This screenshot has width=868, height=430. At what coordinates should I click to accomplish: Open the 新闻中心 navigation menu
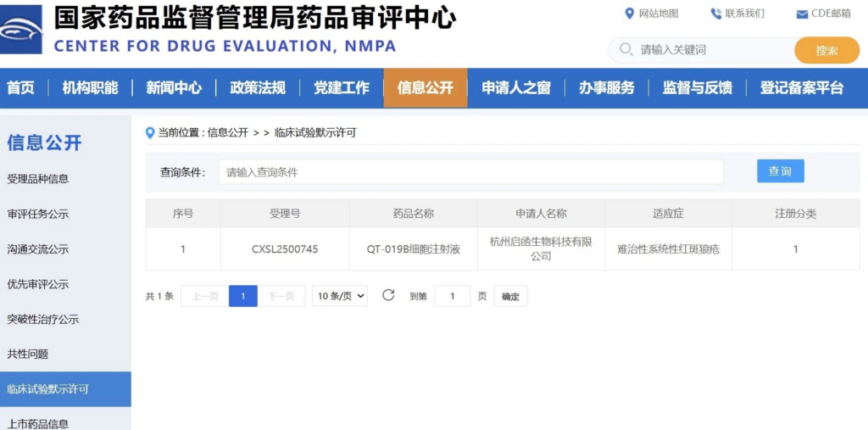[174, 88]
